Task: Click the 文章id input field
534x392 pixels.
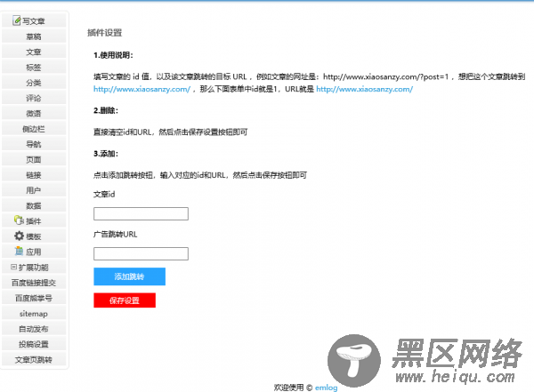Action: click(141, 213)
